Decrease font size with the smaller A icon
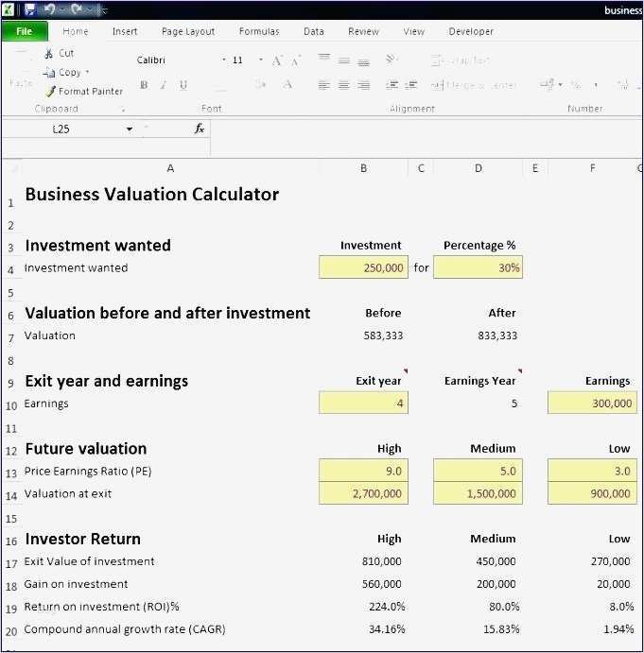The width and height of the screenshot is (644, 653). click(296, 61)
